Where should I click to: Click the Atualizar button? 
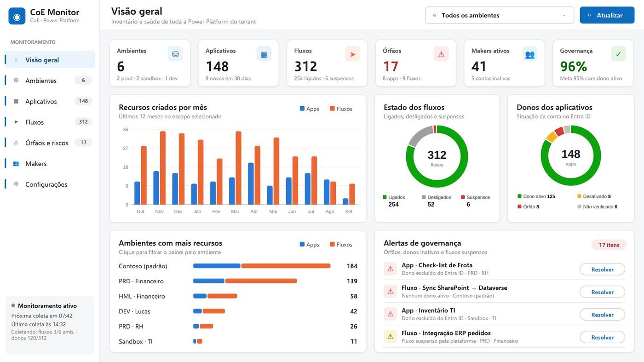(x=607, y=15)
